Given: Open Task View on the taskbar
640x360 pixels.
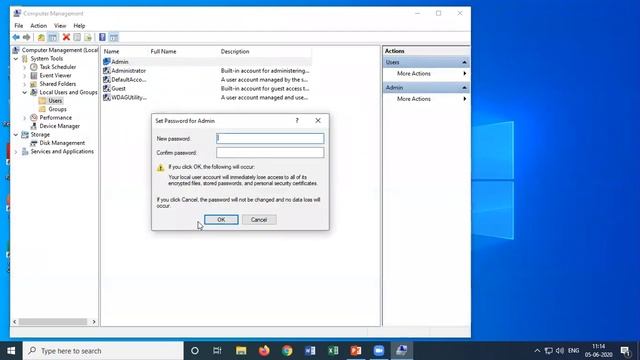Looking at the screenshot, I should (x=217, y=351).
